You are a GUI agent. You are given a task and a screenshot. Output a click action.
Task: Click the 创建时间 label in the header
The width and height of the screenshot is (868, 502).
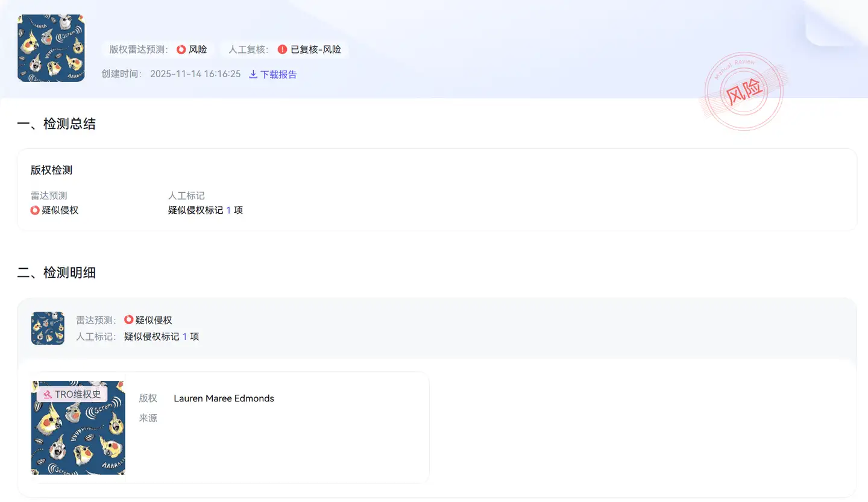coord(122,74)
